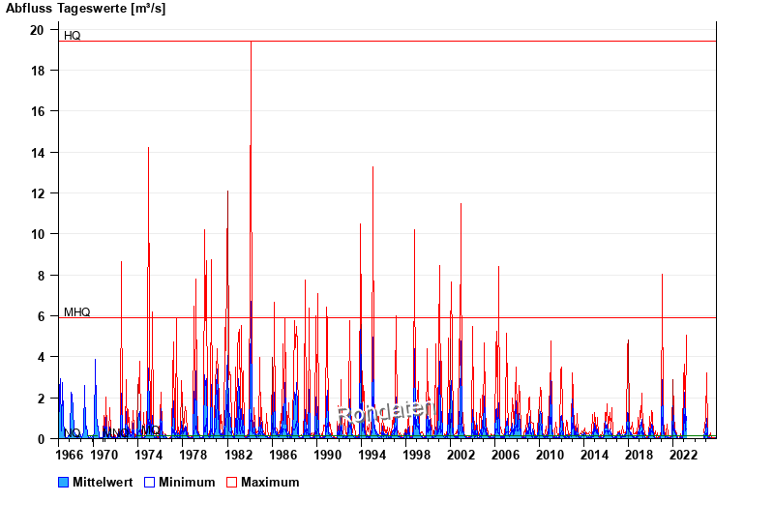Click the white Minimum legend swatch
The image size is (774, 532).
coord(150,482)
